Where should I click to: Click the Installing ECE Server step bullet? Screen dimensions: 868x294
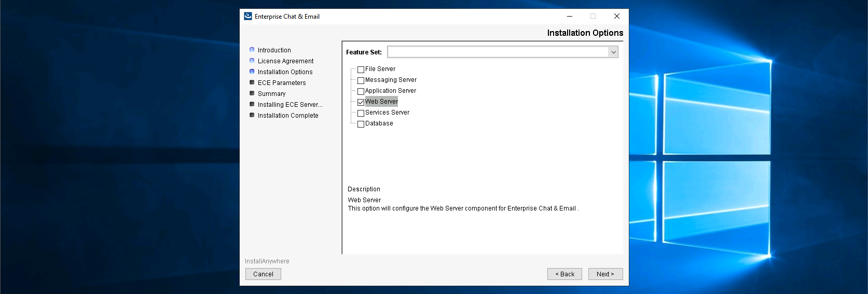coord(252,104)
